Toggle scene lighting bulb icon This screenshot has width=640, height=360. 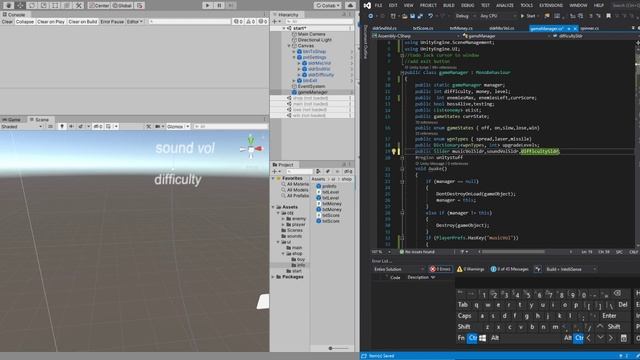62,127
